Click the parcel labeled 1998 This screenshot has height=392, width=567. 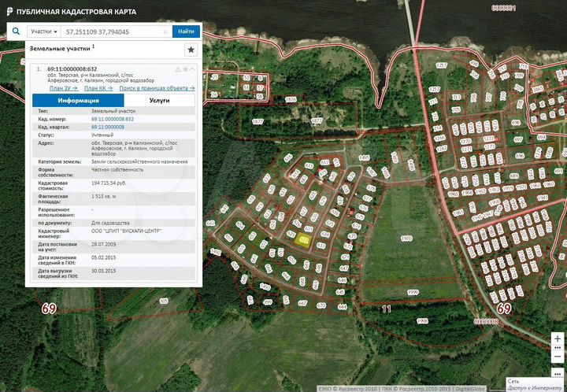click(422, 321)
